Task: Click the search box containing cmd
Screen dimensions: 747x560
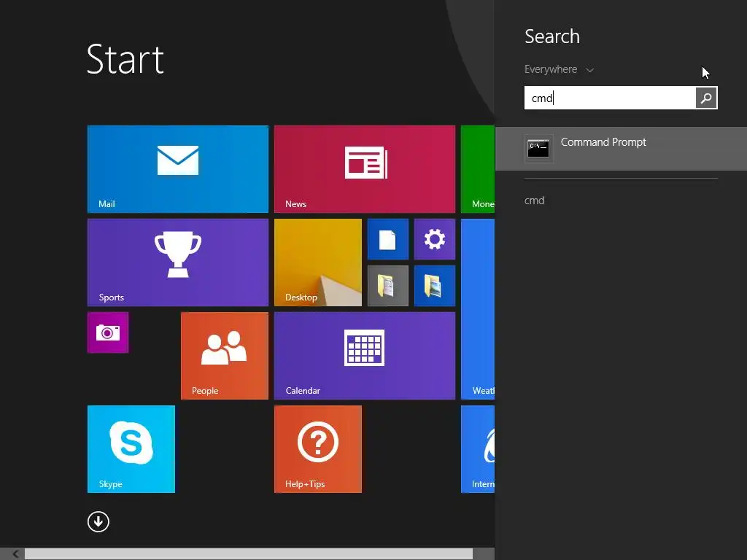Action: (610, 98)
